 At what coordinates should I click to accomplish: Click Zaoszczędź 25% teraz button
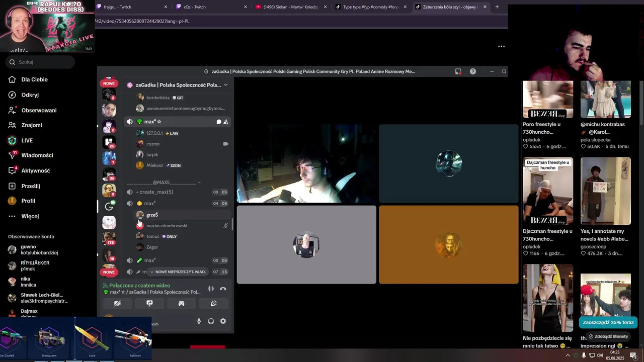pos(608,323)
